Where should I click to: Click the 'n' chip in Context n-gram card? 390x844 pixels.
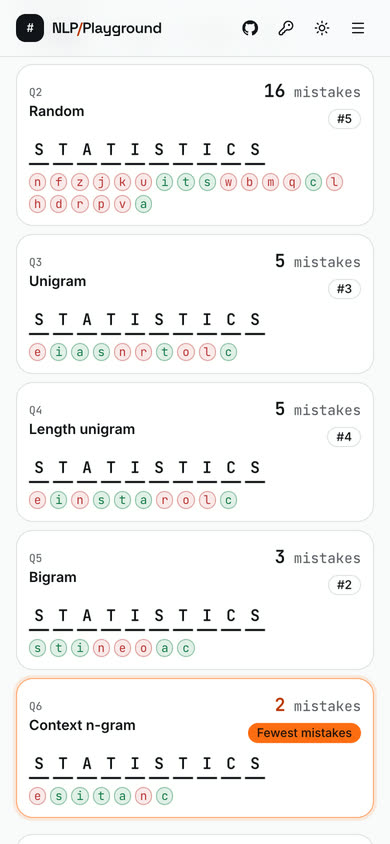tap(143, 796)
